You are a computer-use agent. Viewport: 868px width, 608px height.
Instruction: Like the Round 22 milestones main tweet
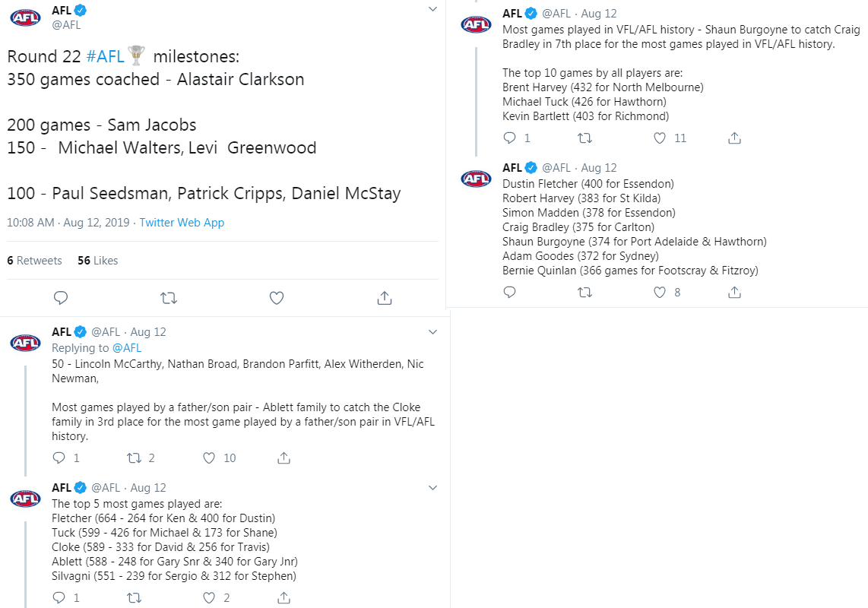[x=277, y=298]
